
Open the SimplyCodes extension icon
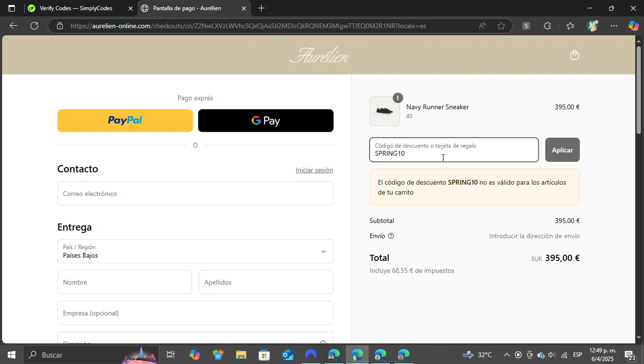526,26
